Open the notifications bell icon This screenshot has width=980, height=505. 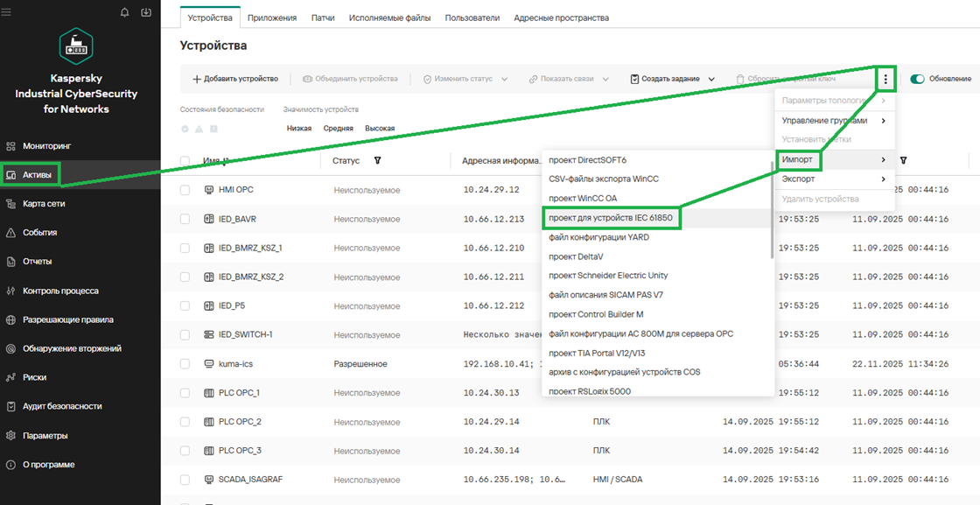[124, 12]
